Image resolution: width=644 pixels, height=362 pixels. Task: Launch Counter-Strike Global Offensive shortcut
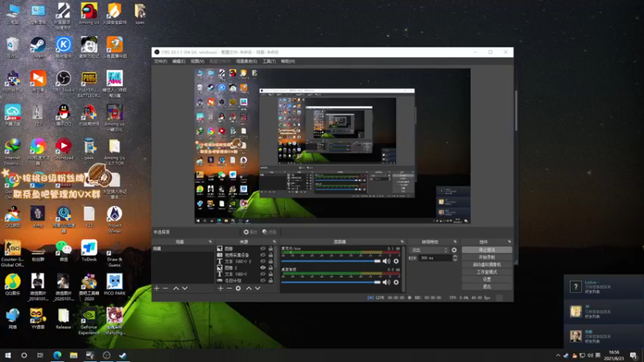[x=13, y=253]
